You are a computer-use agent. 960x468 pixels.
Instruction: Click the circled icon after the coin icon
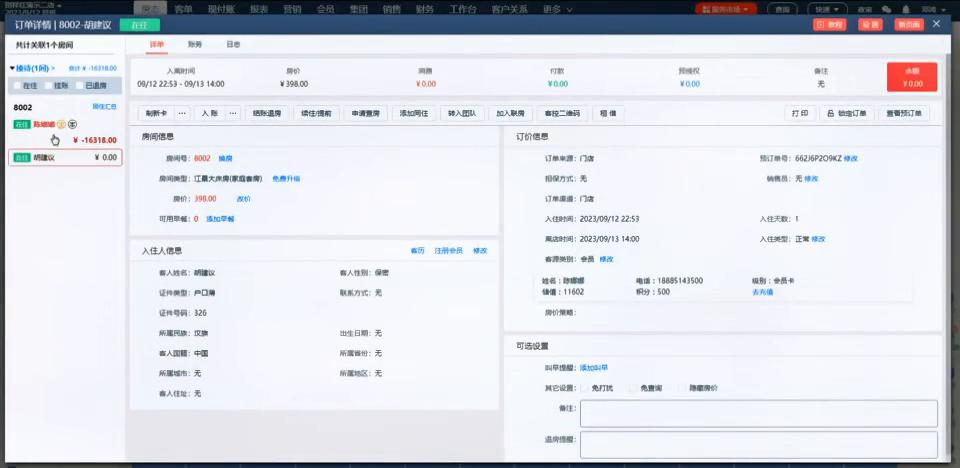(73, 124)
